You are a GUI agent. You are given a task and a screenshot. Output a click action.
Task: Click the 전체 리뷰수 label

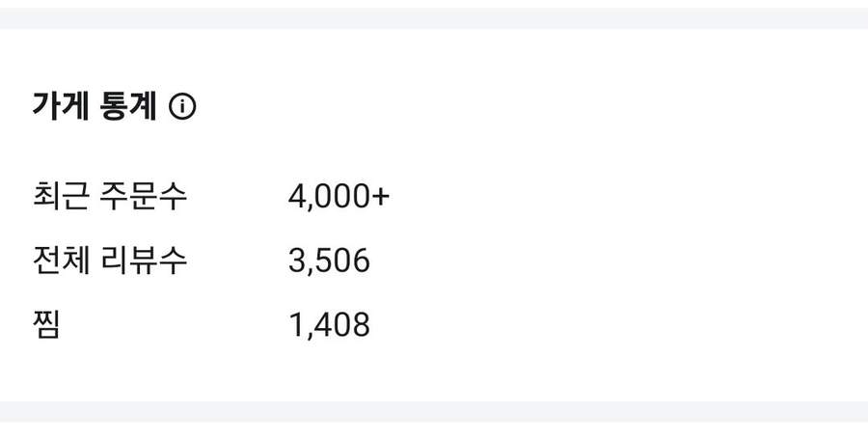coord(110,261)
